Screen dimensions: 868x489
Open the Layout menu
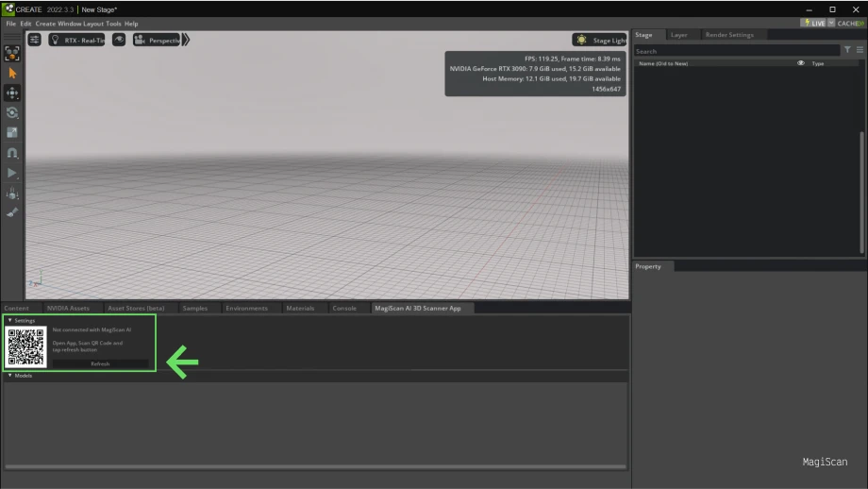coord(93,24)
